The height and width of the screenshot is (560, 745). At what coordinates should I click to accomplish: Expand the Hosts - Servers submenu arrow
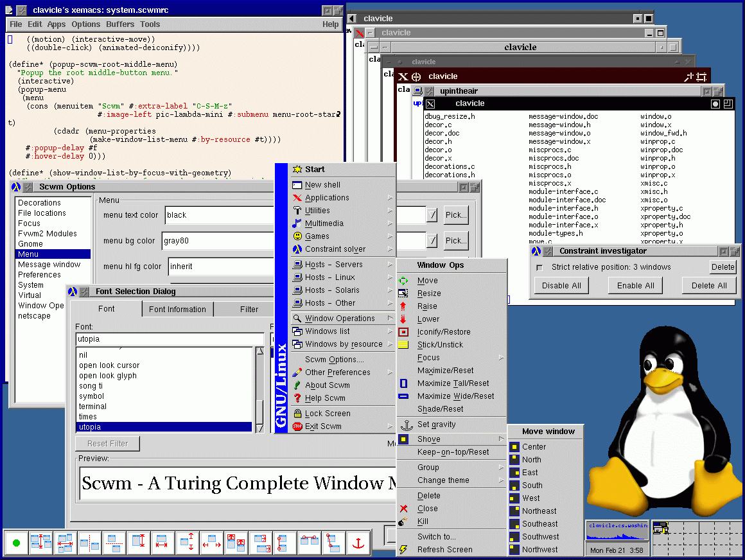390,265
